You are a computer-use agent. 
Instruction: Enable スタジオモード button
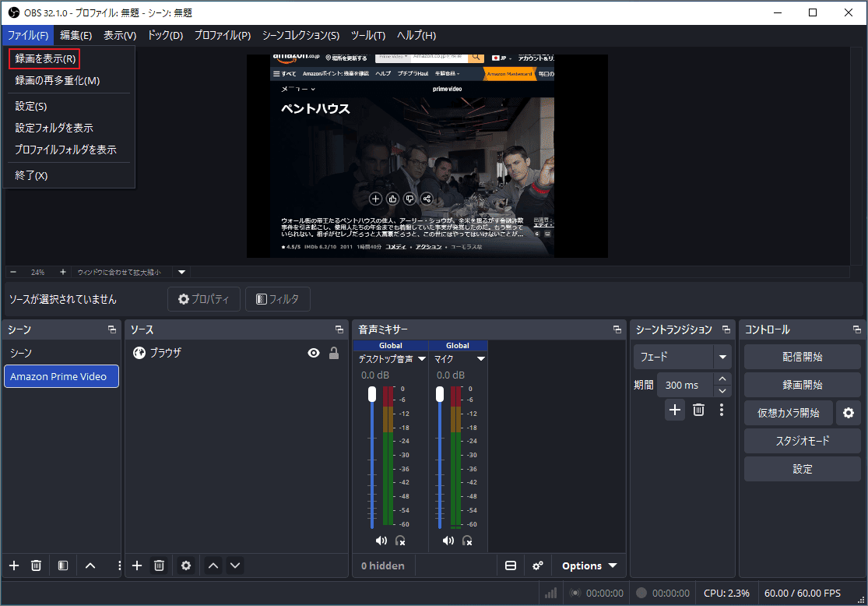802,441
